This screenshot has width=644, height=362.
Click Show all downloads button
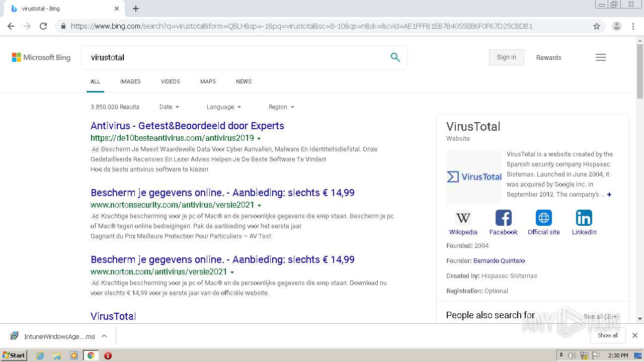coord(608,335)
